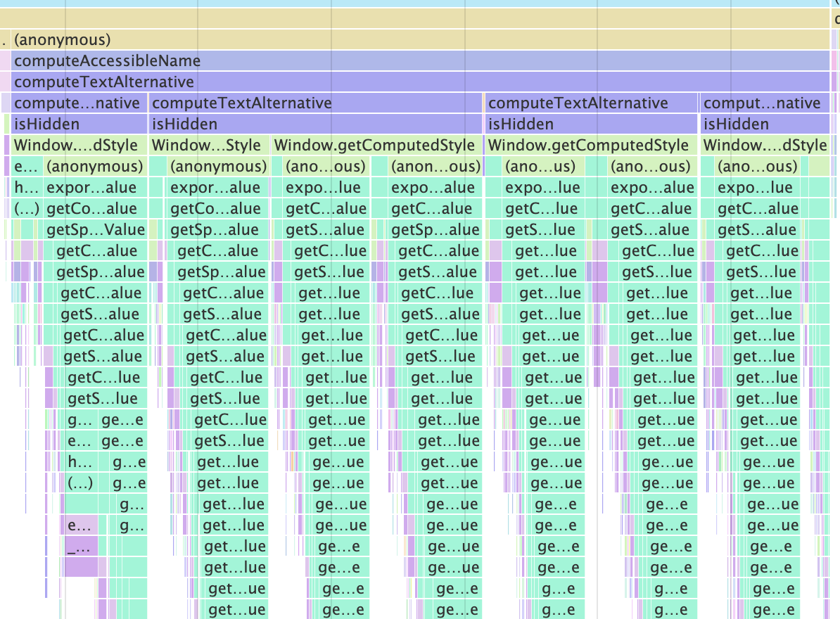
Task: Click 'h...' bar left of 'g...e'
Action: [81, 461]
